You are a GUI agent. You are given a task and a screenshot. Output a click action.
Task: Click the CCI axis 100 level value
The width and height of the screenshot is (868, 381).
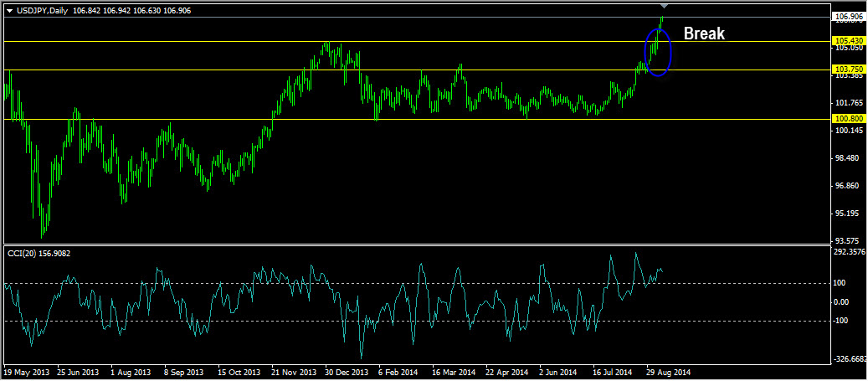pos(840,283)
